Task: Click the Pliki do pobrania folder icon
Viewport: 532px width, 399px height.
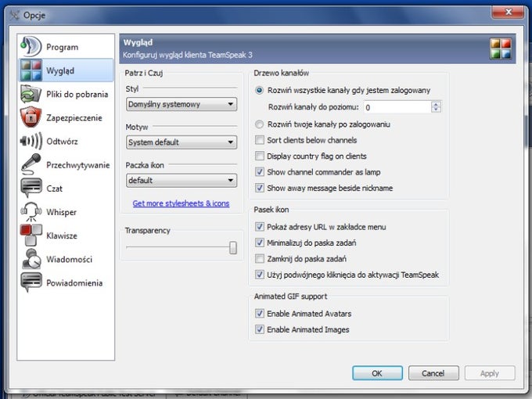Action: [31, 94]
